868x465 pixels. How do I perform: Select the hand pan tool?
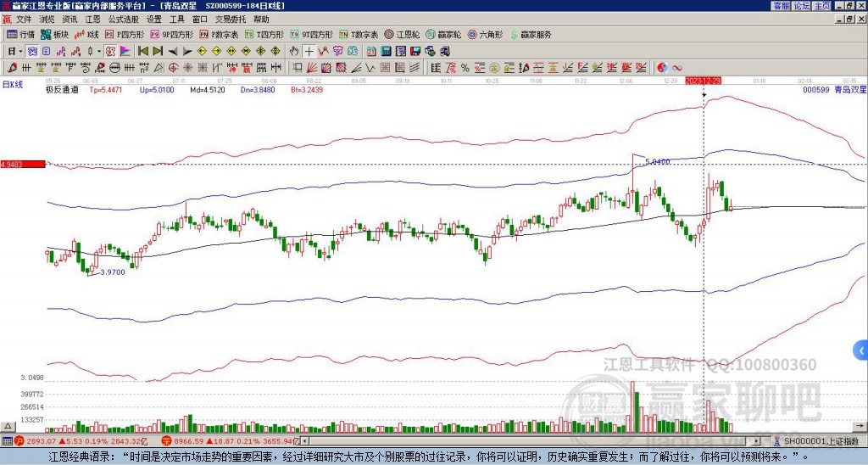(294, 52)
